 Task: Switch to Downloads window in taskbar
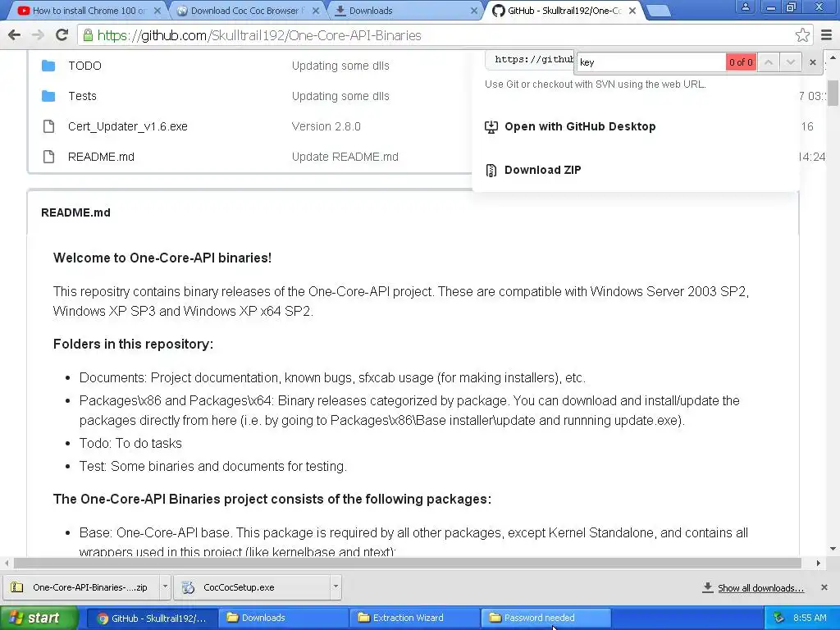pos(284,618)
